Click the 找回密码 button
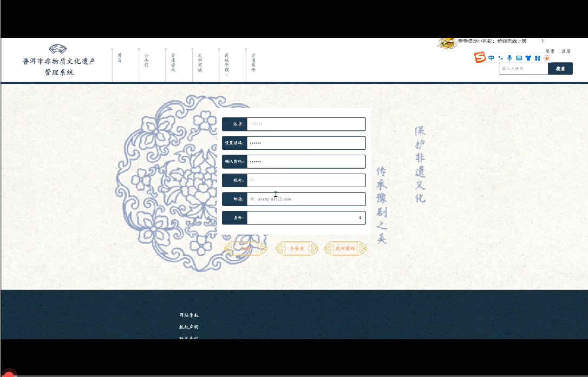This screenshot has height=377, width=588. point(345,248)
